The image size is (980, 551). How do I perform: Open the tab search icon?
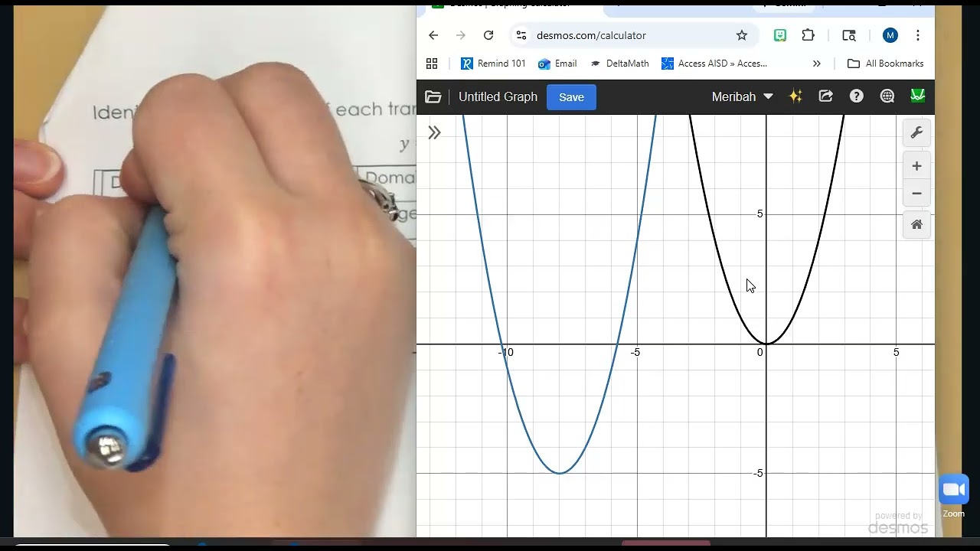(x=849, y=35)
